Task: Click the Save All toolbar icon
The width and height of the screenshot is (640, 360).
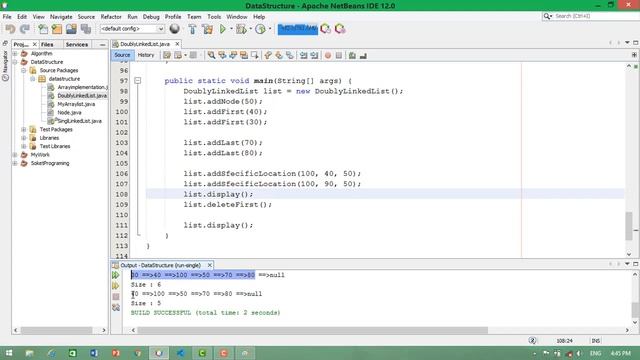Action: coord(86,29)
